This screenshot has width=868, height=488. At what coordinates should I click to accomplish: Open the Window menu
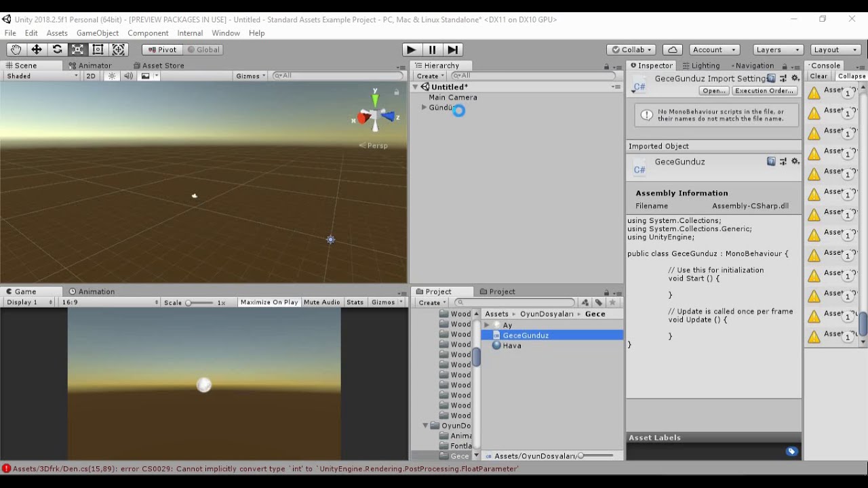pyautogui.click(x=226, y=33)
